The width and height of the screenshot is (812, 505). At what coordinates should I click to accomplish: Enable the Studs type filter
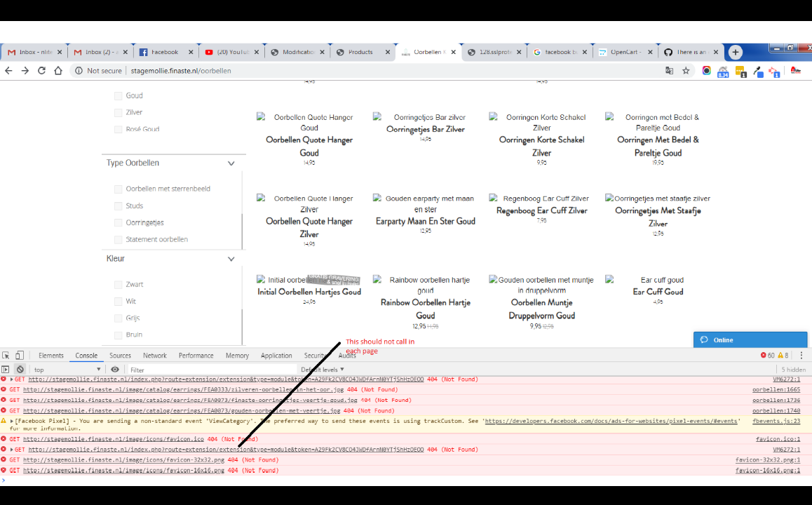[119, 206]
